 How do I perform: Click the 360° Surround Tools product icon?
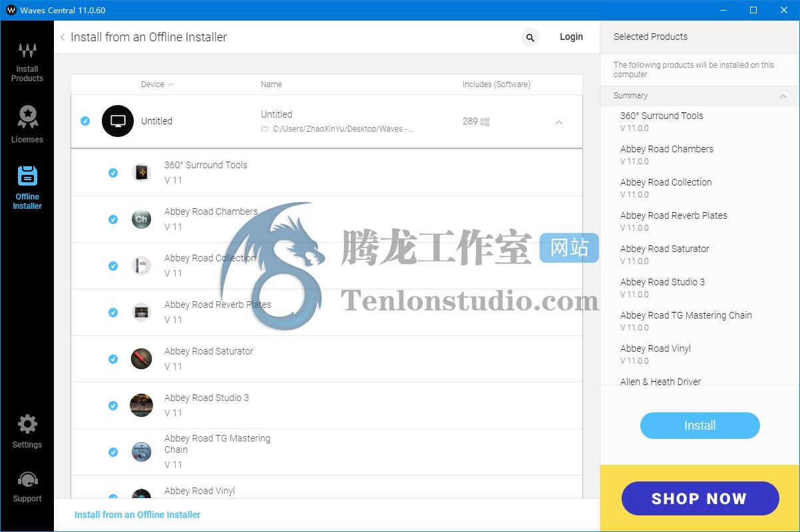click(141, 173)
